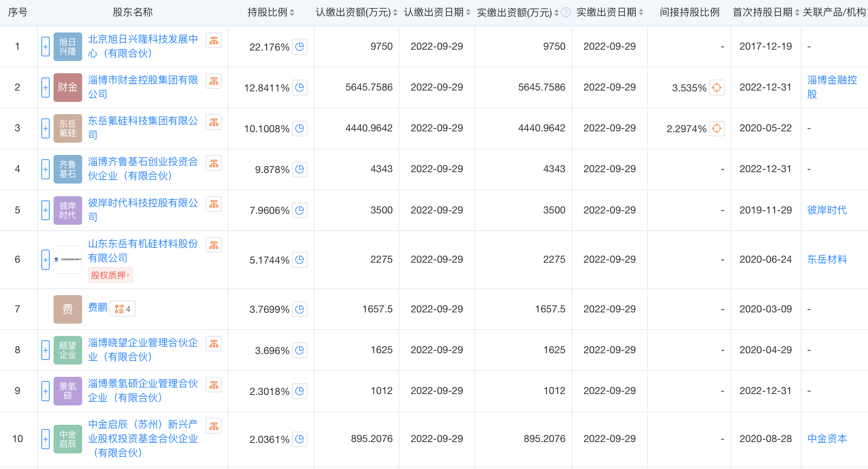Click question mark help icon for 实缴出资额
The width and height of the screenshot is (868, 469).
click(566, 13)
